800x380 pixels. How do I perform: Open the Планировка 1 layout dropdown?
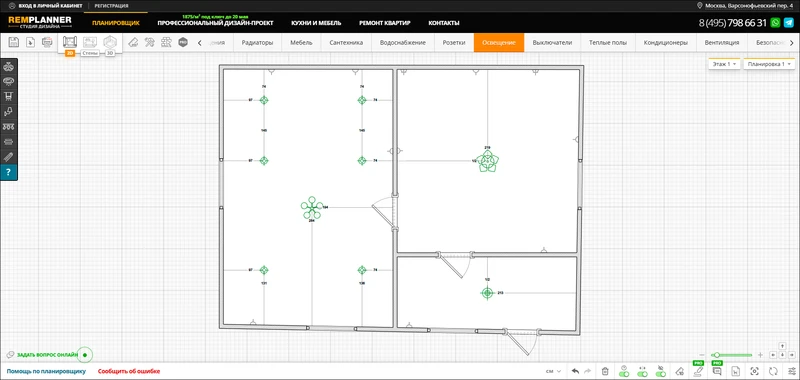tap(770, 64)
